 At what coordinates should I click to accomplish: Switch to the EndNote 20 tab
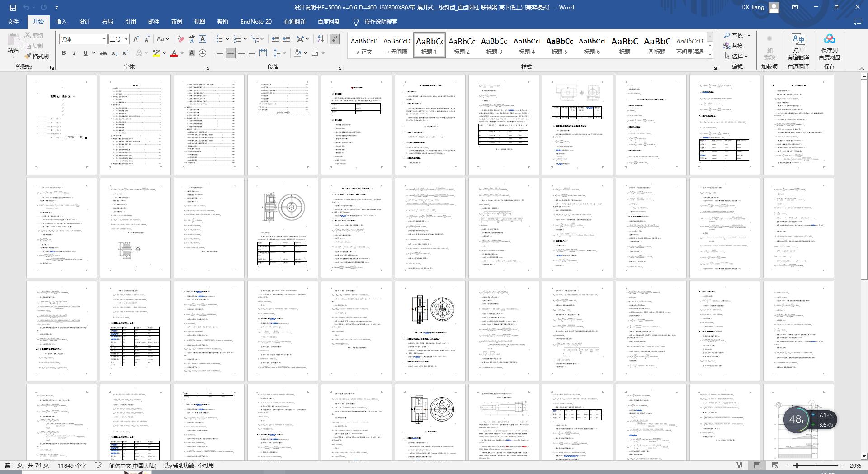(256, 21)
